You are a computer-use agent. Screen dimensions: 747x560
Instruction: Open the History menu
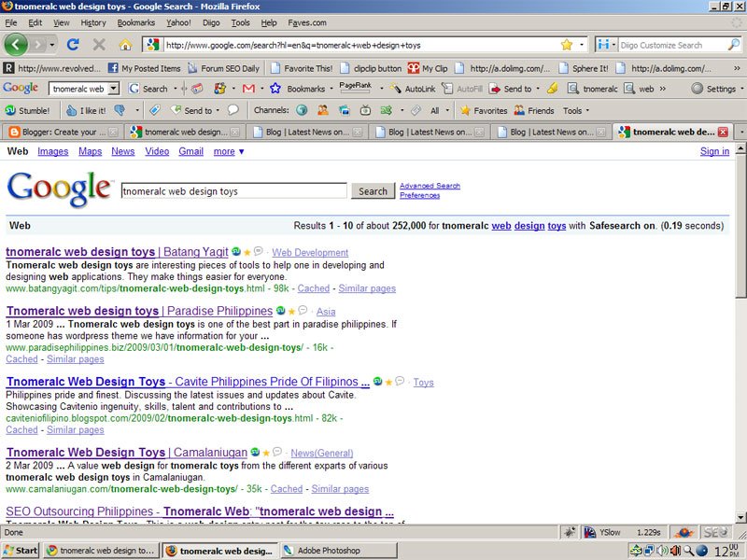[92, 22]
